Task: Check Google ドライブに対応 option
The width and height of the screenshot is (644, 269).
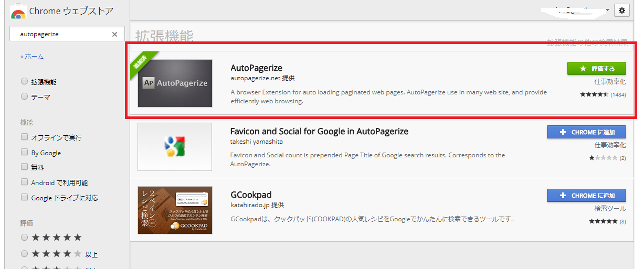Action: click(x=24, y=197)
